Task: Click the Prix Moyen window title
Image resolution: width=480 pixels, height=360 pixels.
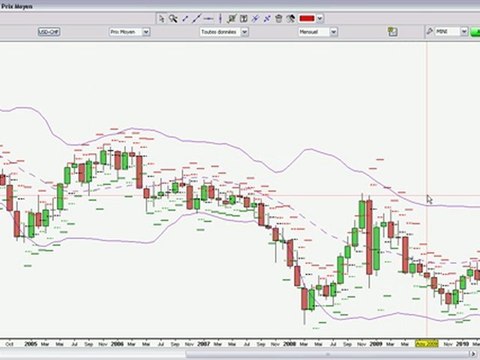Action: coord(17,6)
